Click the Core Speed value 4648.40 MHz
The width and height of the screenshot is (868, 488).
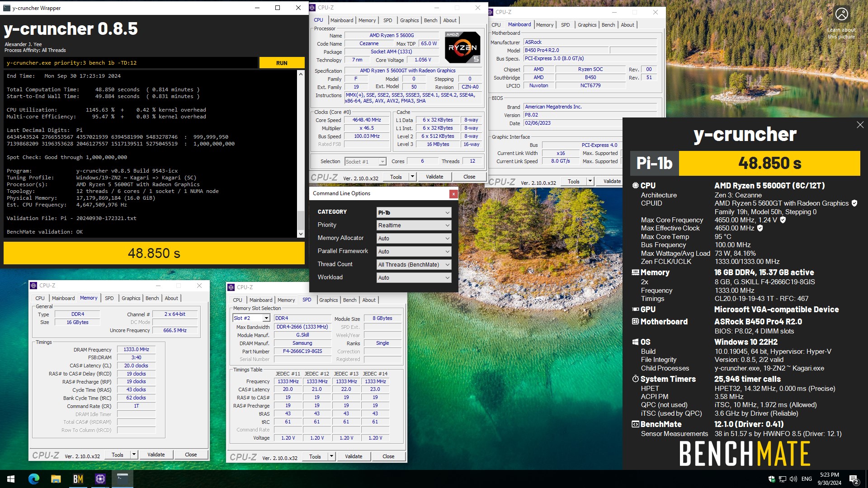(367, 120)
